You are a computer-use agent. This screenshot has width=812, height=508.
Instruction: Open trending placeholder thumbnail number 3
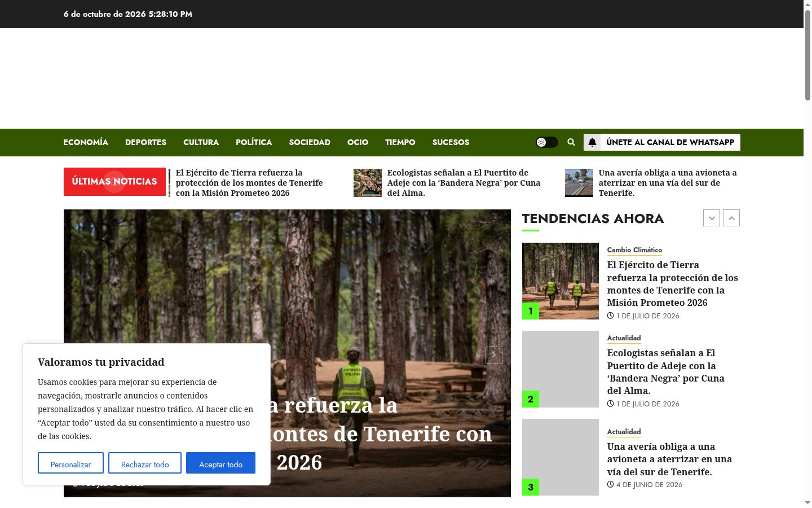pyautogui.click(x=561, y=457)
